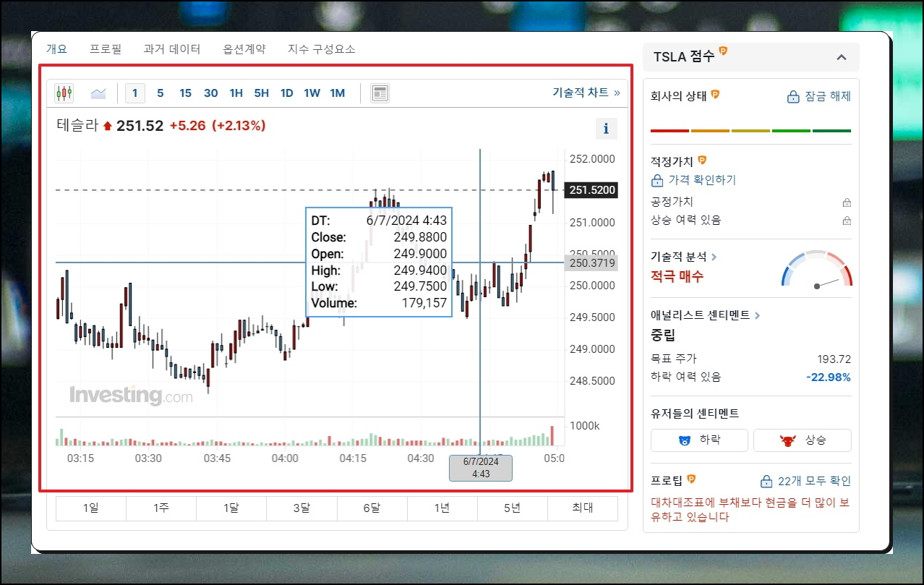Image resolution: width=924 pixels, height=585 pixels.
Task: Select the 5-minute interval
Action: click(x=161, y=93)
